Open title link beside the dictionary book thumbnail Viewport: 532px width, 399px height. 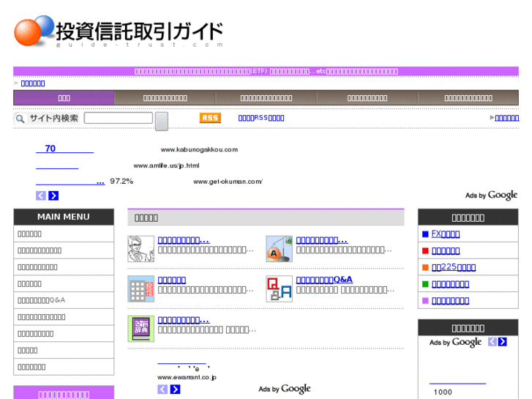click(184, 320)
